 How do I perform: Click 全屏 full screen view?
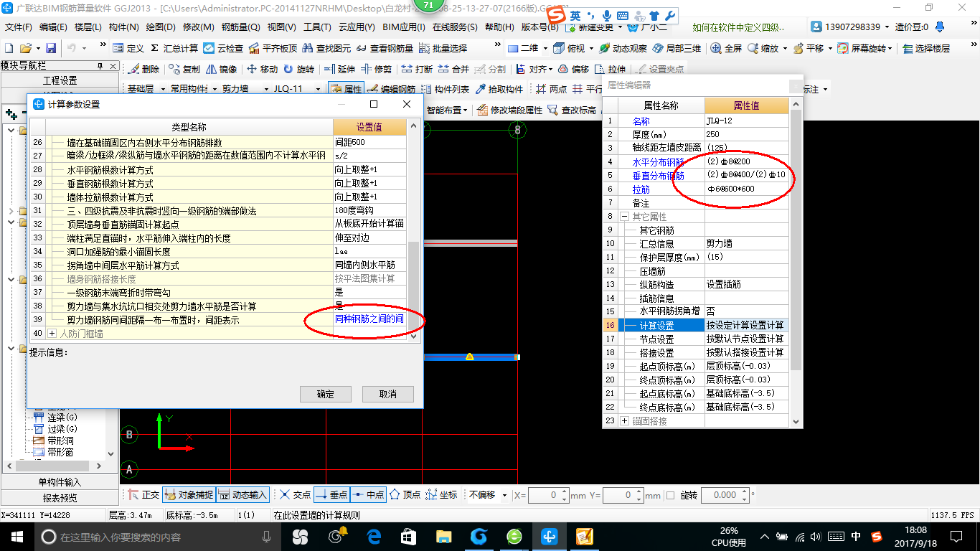(726, 48)
